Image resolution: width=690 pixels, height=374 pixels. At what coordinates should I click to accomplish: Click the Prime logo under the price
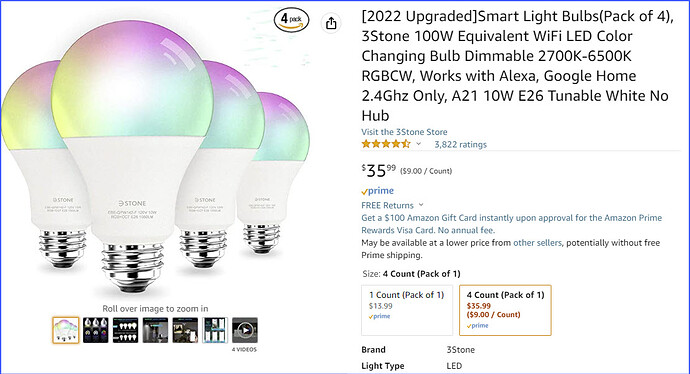coord(378,191)
